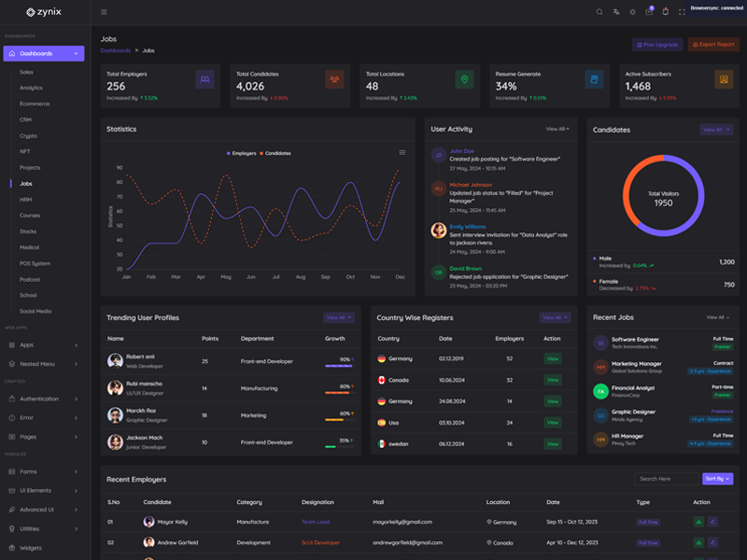Switch theme using the sun icon

point(632,12)
